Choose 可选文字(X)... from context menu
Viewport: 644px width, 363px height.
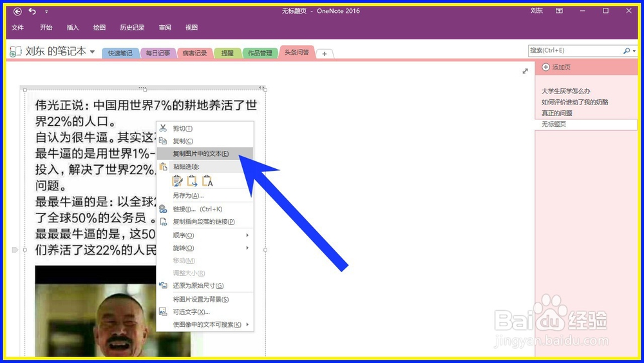[x=205, y=312]
